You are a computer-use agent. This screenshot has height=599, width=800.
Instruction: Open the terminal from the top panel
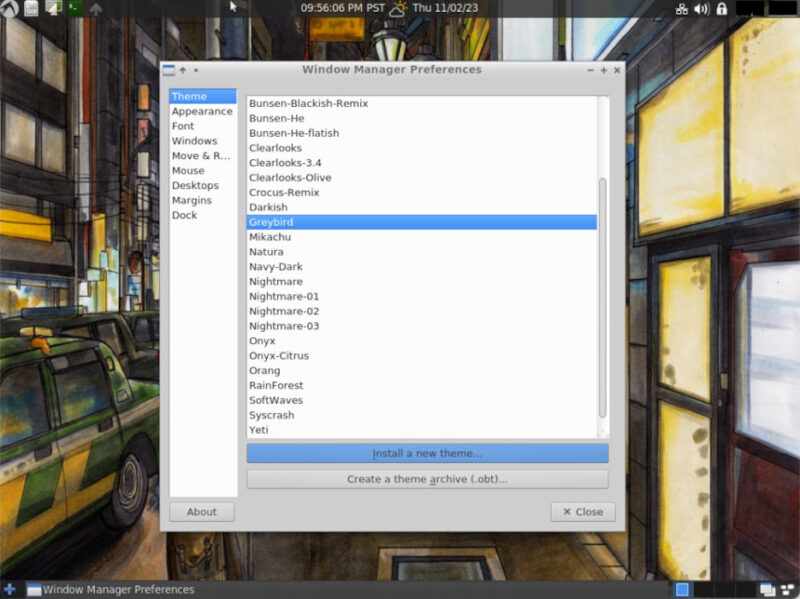coord(75,8)
